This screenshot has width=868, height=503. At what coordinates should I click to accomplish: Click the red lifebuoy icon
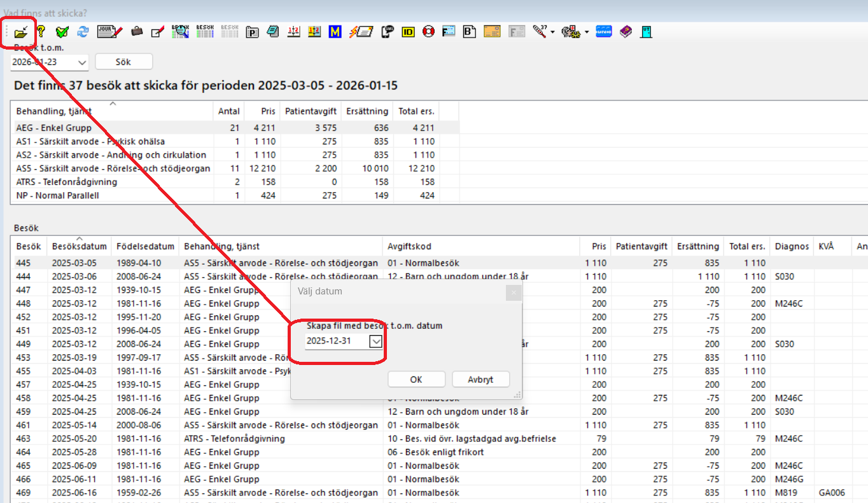click(428, 31)
